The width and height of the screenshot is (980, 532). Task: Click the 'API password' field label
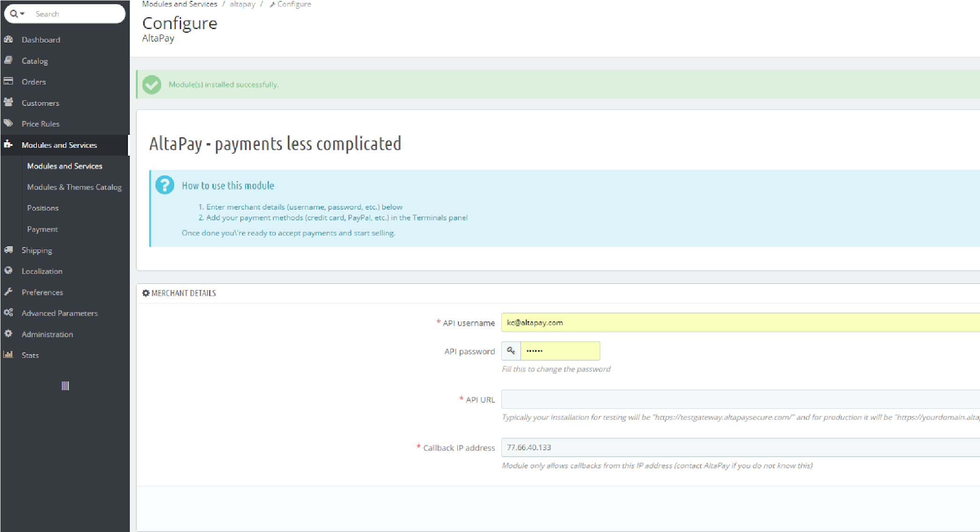point(470,352)
